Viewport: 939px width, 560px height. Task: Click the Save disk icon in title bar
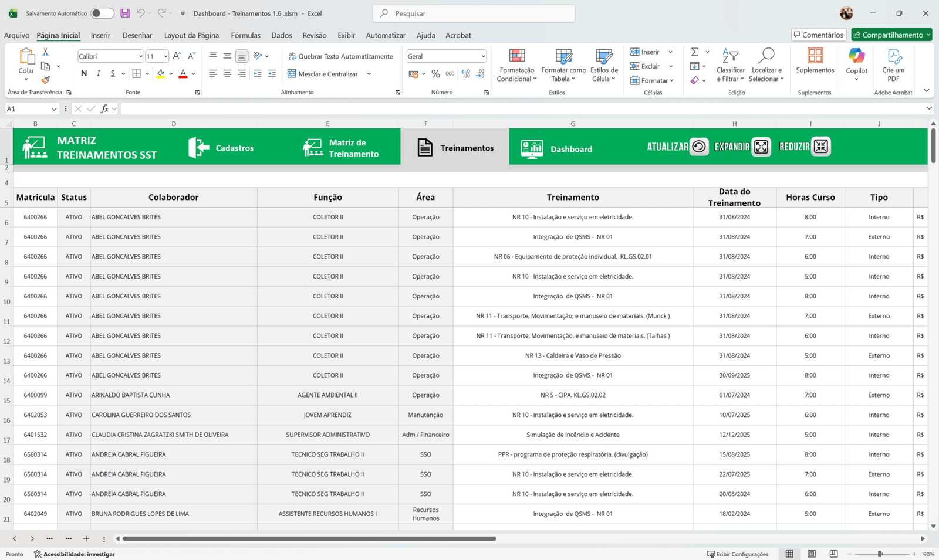(x=124, y=13)
